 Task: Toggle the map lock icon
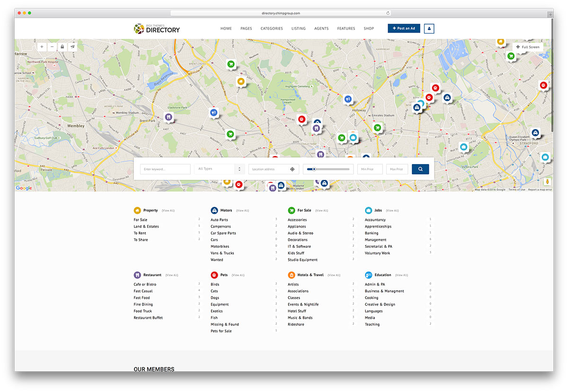coord(62,47)
